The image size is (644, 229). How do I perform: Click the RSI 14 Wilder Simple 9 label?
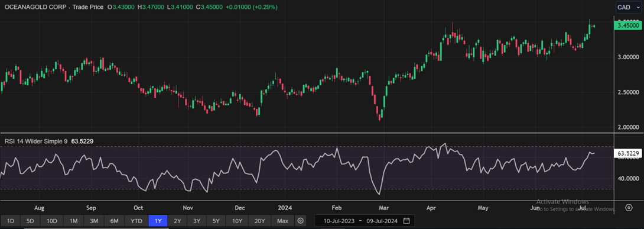click(x=36, y=141)
